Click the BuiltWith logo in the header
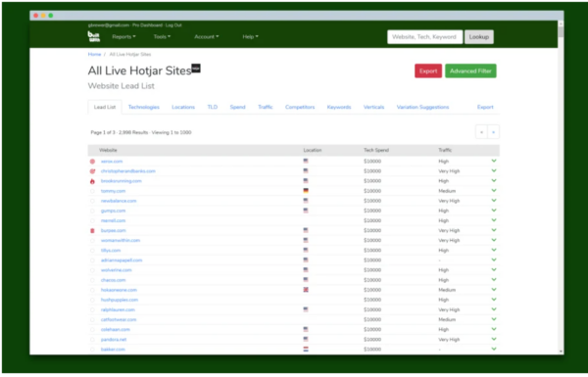The height and width of the screenshot is (377, 588). point(94,36)
